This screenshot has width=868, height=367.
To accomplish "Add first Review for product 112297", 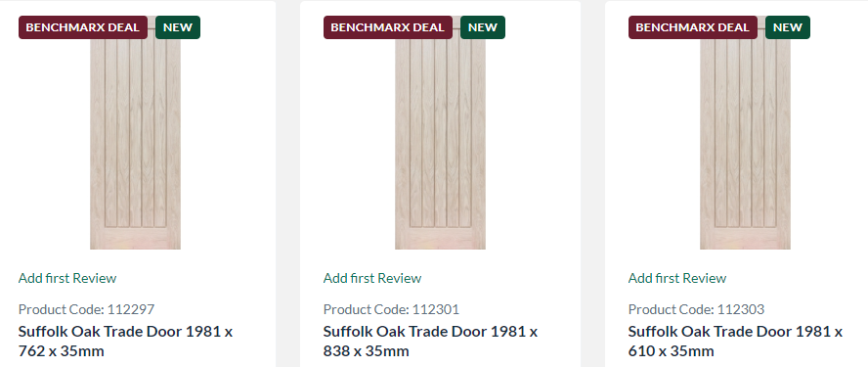I will click(x=67, y=278).
